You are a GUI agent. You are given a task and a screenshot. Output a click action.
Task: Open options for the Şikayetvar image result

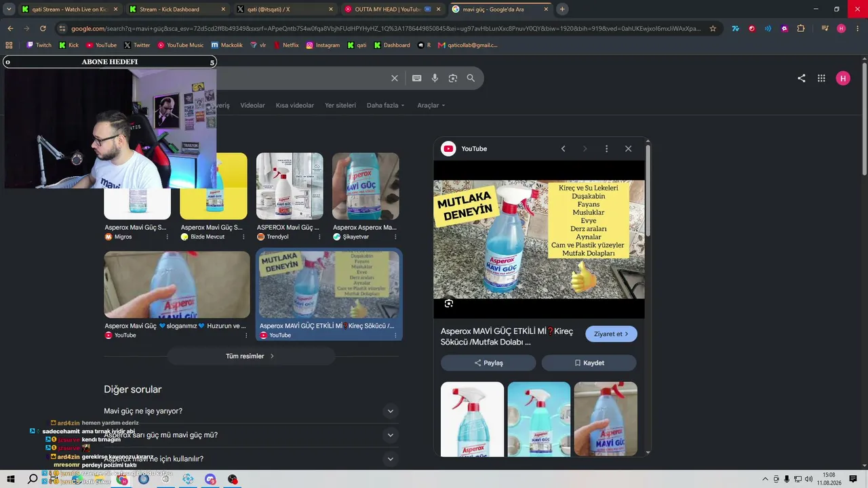[395, 237]
